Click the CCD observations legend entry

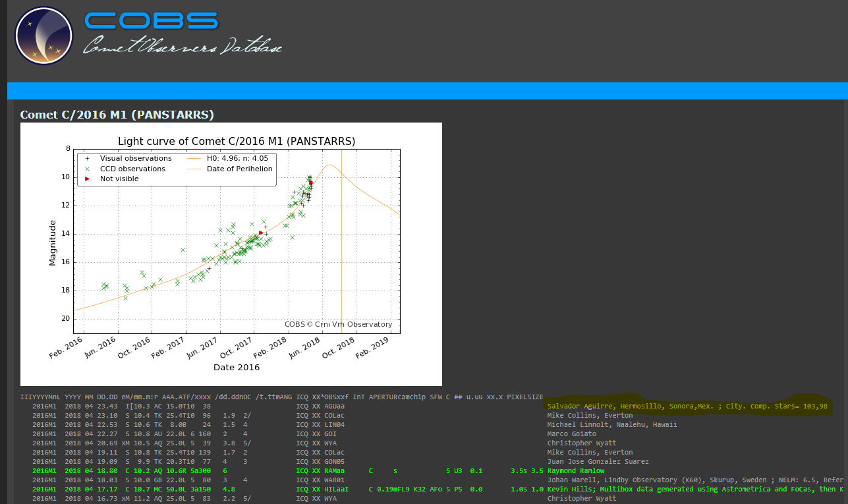[124, 169]
